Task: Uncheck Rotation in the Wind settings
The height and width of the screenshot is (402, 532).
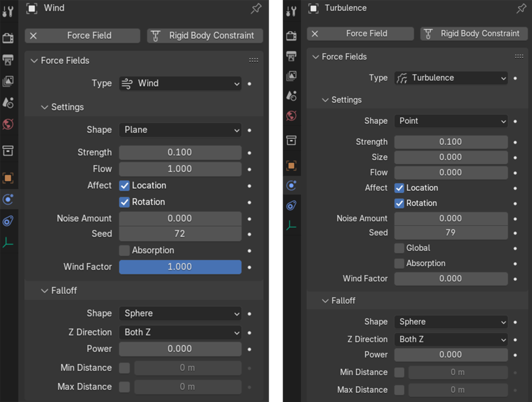Action: (124, 202)
